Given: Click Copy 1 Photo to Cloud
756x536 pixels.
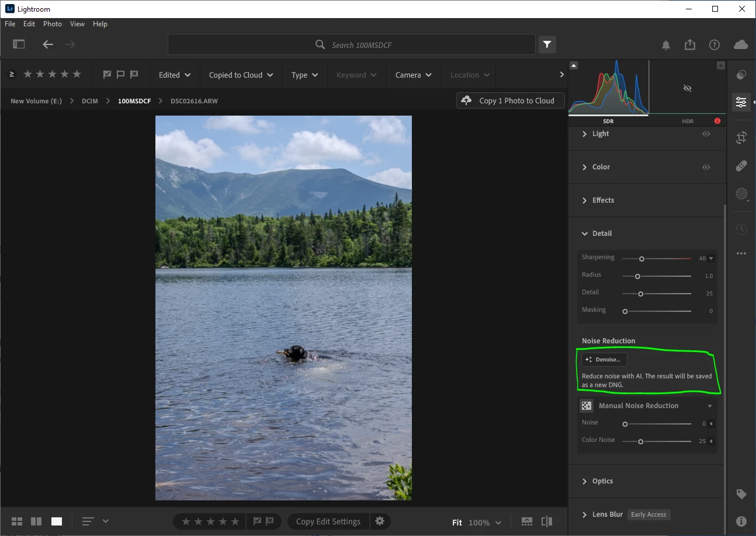Looking at the screenshot, I should pyautogui.click(x=510, y=100).
